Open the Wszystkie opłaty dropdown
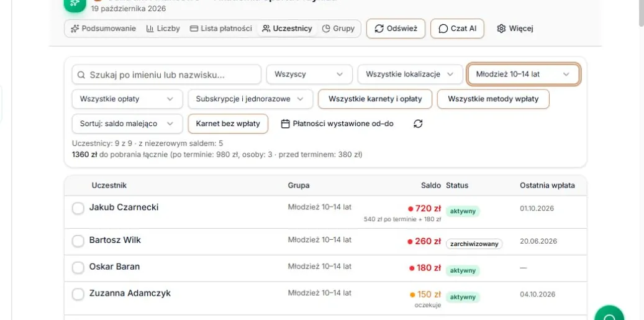This screenshot has height=320, width=644. [x=127, y=99]
